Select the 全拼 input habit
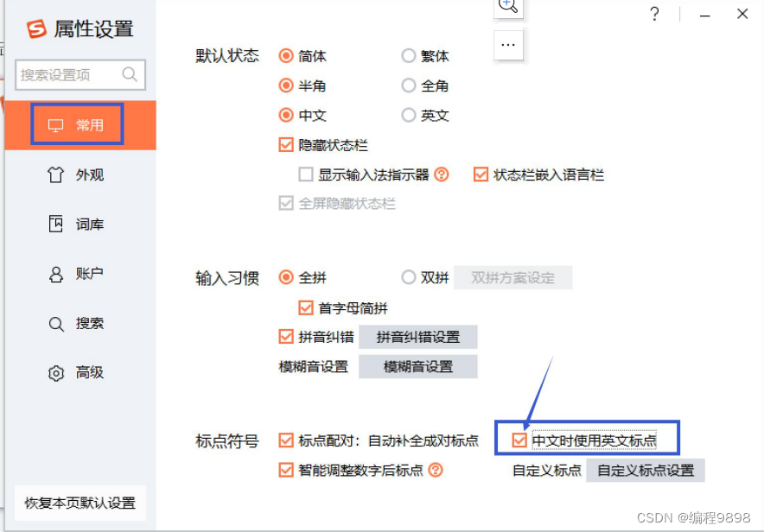 (286, 277)
